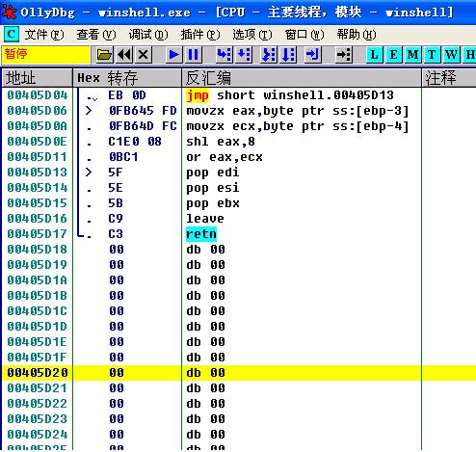Select the highlighted row 00405D20

239,373
